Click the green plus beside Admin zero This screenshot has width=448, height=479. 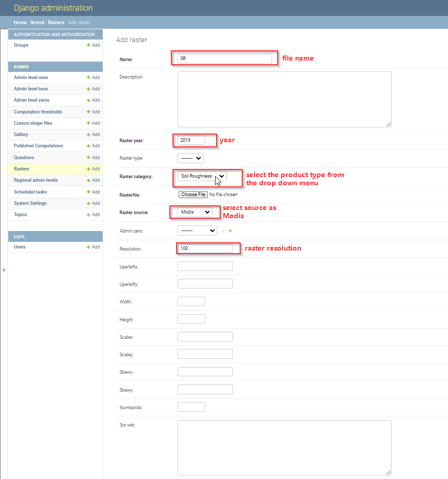[x=230, y=231]
